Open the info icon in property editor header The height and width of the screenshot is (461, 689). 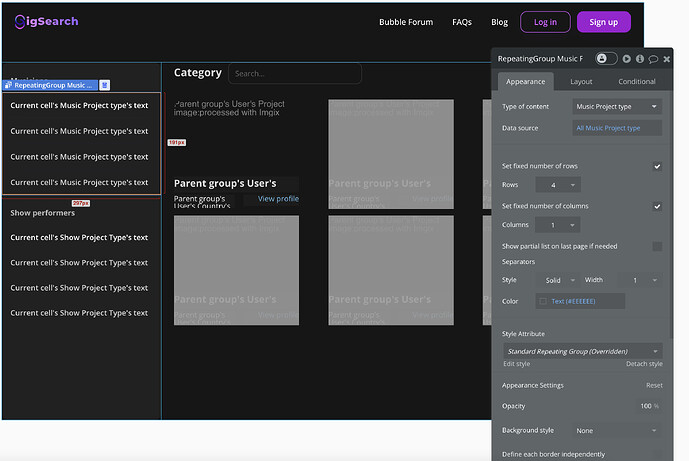click(x=640, y=59)
